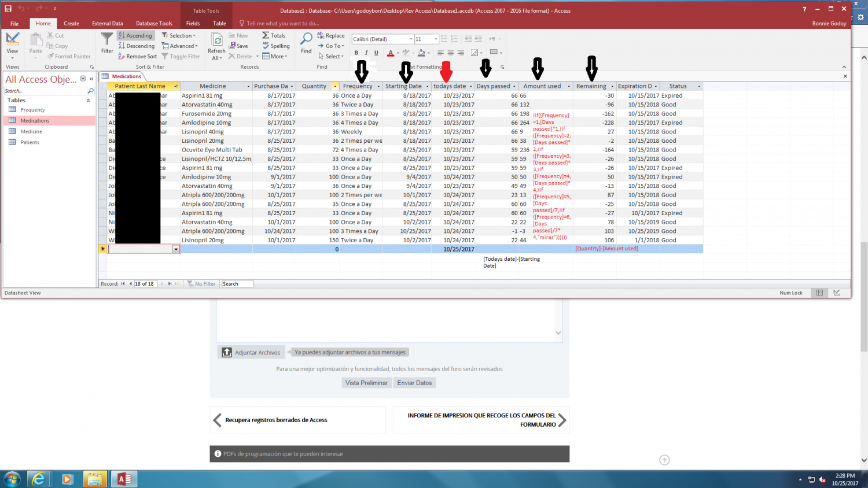Center align text
The width and height of the screenshot is (868, 488).
point(450,53)
